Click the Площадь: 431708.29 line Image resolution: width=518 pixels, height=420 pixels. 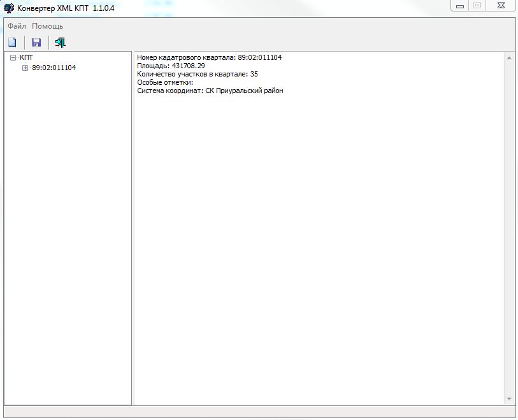(x=171, y=66)
